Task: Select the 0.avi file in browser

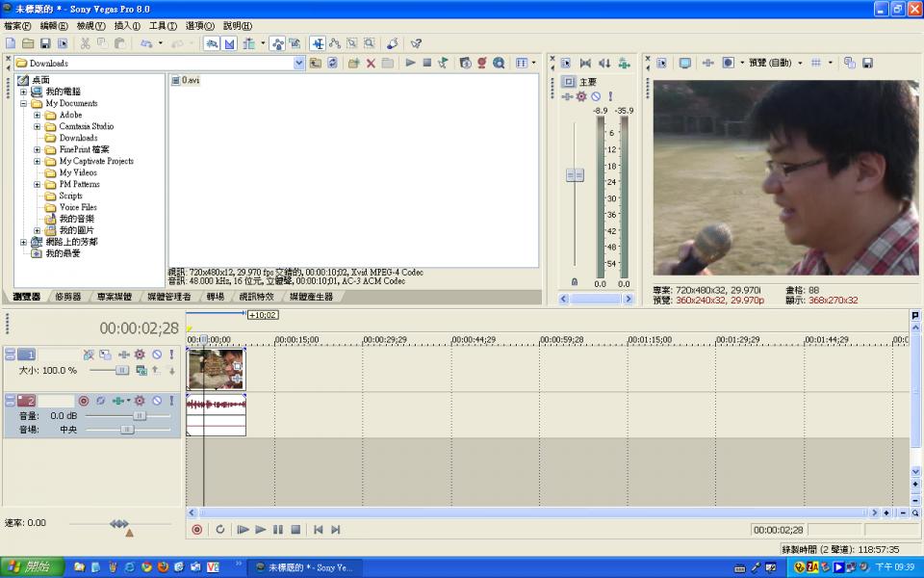Action: tap(190, 80)
